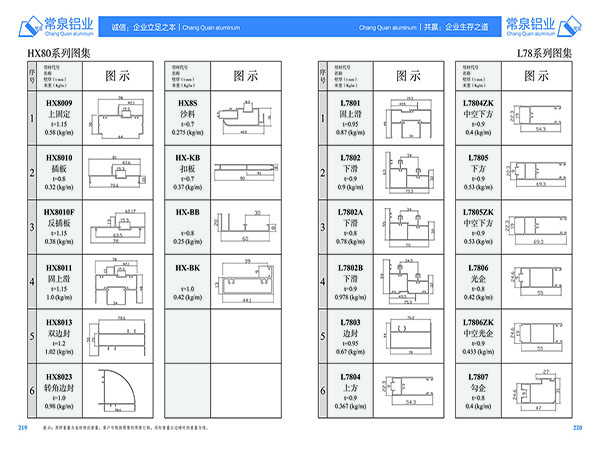Open the L7802B 下滑 profile drawing
Screen dimensions: 600x450
tap(408, 282)
